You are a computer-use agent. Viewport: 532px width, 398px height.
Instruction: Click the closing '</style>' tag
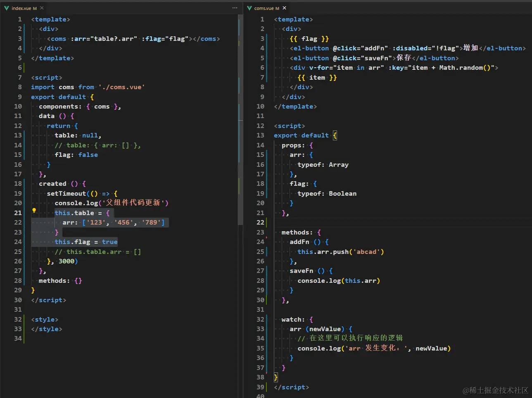tap(47, 329)
